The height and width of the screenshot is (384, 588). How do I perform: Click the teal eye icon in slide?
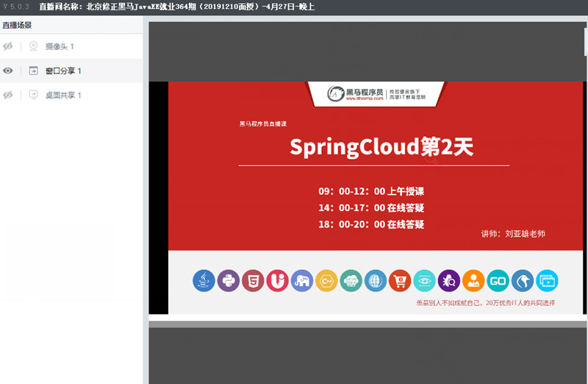pyautogui.click(x=425, y=281)
